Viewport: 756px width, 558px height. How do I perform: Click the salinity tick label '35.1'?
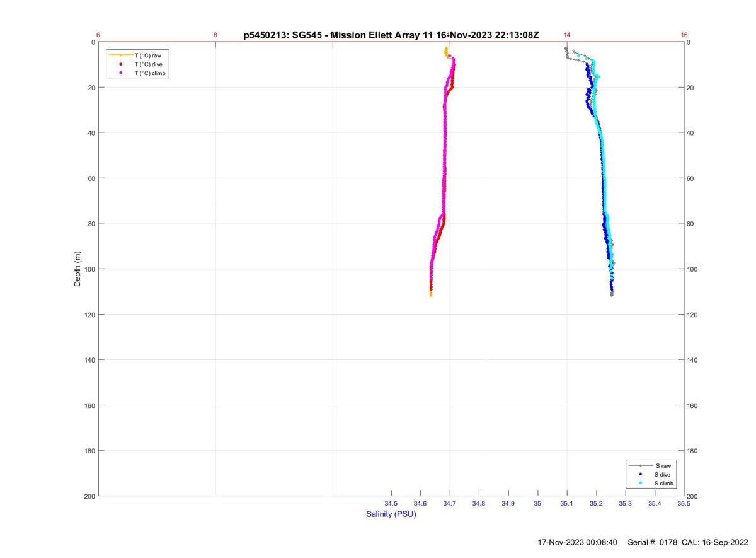[567, 503]
